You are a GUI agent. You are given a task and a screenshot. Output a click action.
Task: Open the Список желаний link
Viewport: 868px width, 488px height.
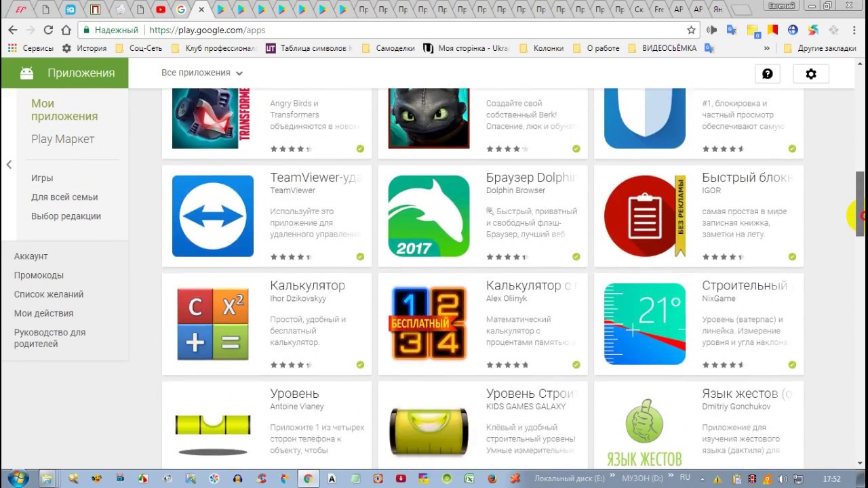(x=49, y=294)
